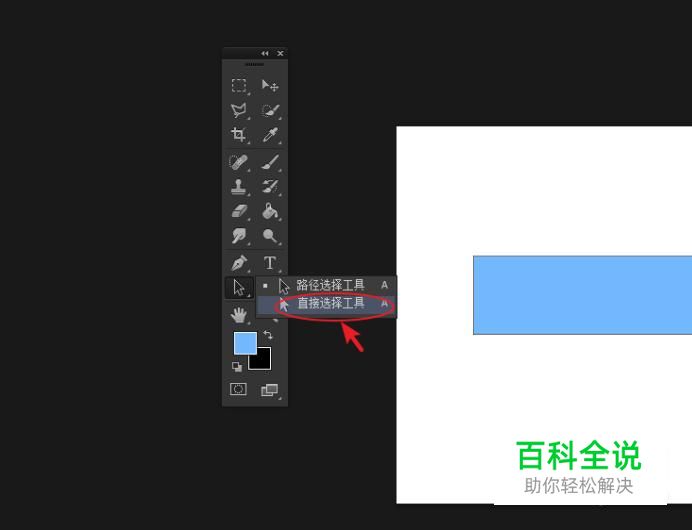Viewport: 692px width, 530px height.
Task: Select the Brush tool
Action: 270,162
